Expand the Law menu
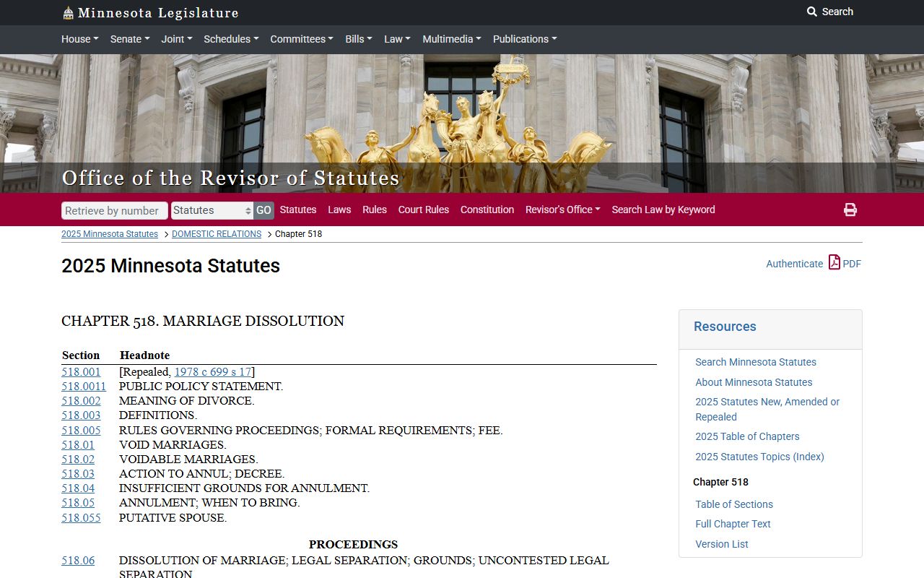 (x=397, y=39)
